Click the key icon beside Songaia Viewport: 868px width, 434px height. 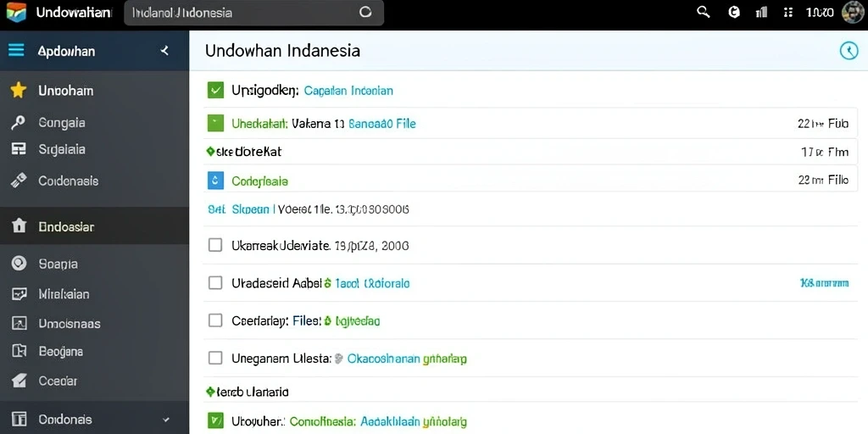click(19, 122)
